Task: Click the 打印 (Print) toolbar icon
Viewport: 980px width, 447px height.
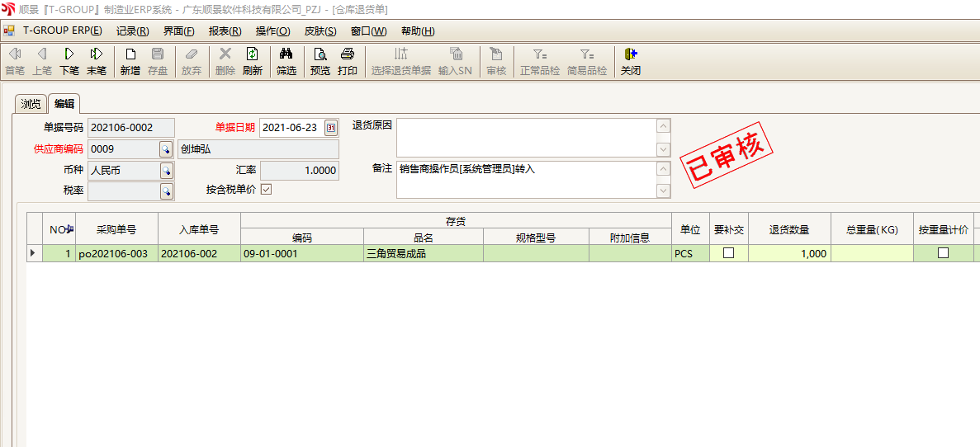Action: pyautogui.click(x=348, y=62)
